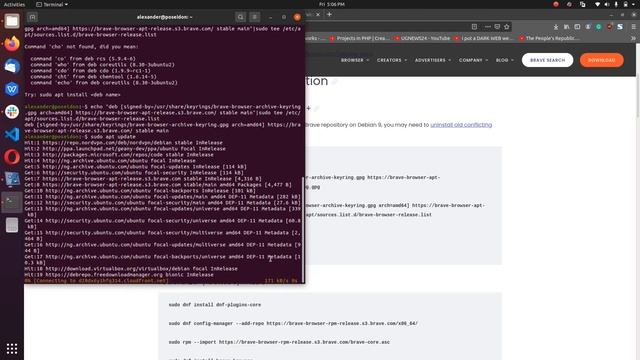Click the blue S extension icon

tap(620, 27)
